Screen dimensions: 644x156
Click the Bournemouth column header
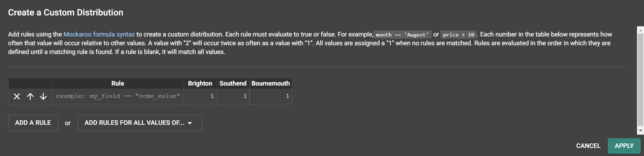[x=271, y=83]
